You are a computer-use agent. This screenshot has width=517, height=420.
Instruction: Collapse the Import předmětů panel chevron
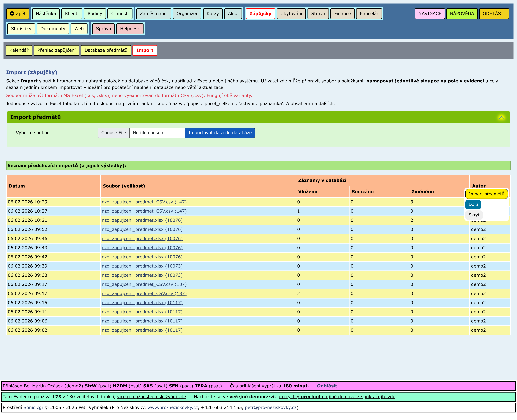501,117
